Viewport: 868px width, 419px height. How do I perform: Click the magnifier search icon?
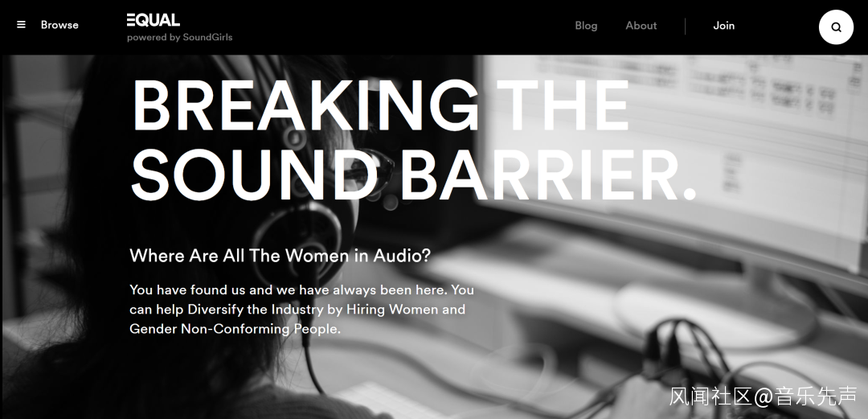[836, 27]
